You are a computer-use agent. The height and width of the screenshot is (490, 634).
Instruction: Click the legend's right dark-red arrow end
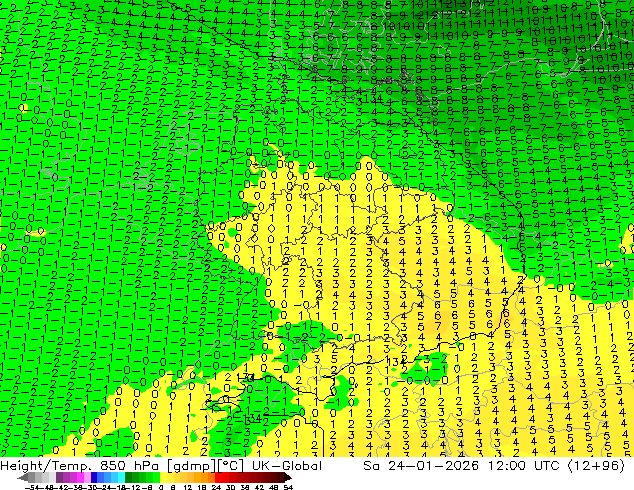288,478
